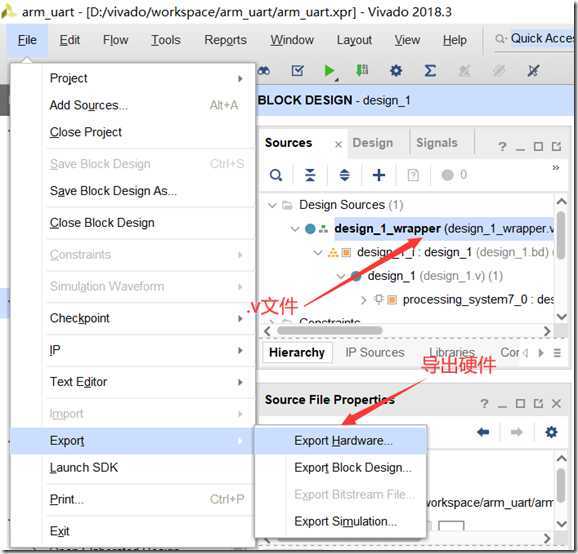This screenshot has height=554, width=578.
Task: Click the grey messages count circle
Action: [447, 175]
